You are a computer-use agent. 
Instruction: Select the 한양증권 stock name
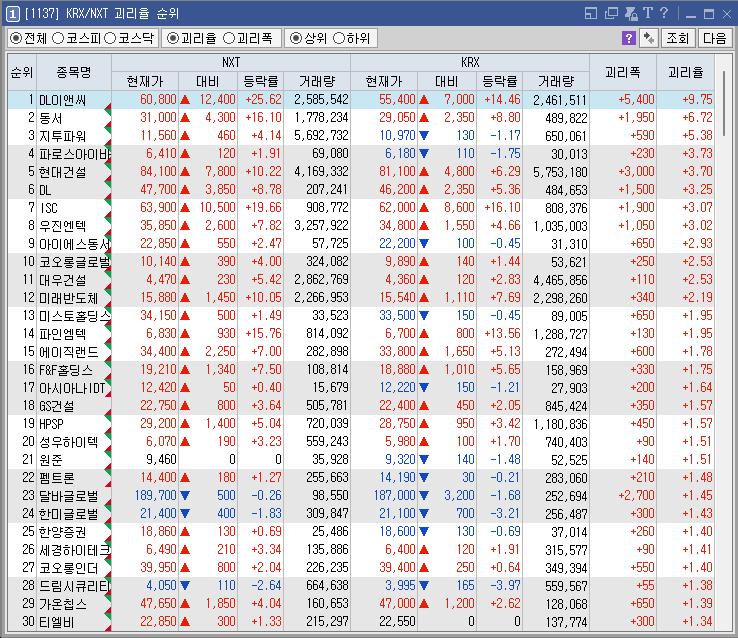tap(63, 532)
